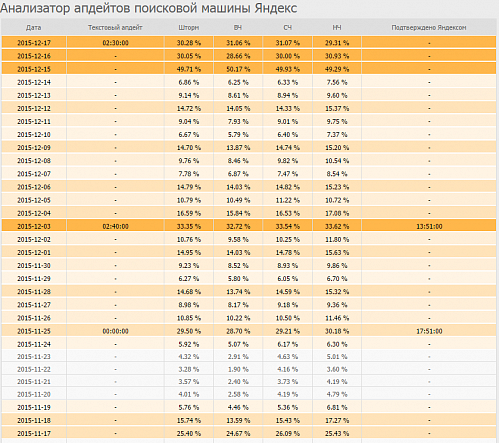Select date cell 2015-11-19

[34, 407]
